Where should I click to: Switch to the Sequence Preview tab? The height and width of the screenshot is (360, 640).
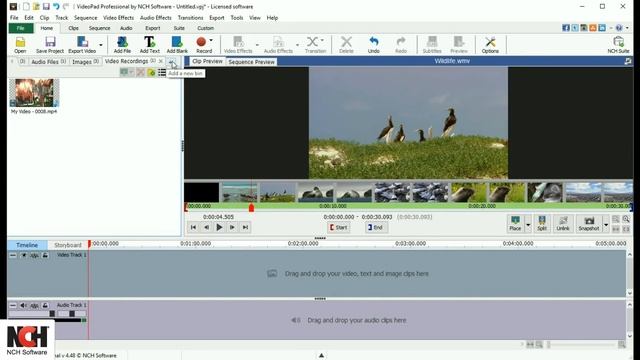pos(251,62)
